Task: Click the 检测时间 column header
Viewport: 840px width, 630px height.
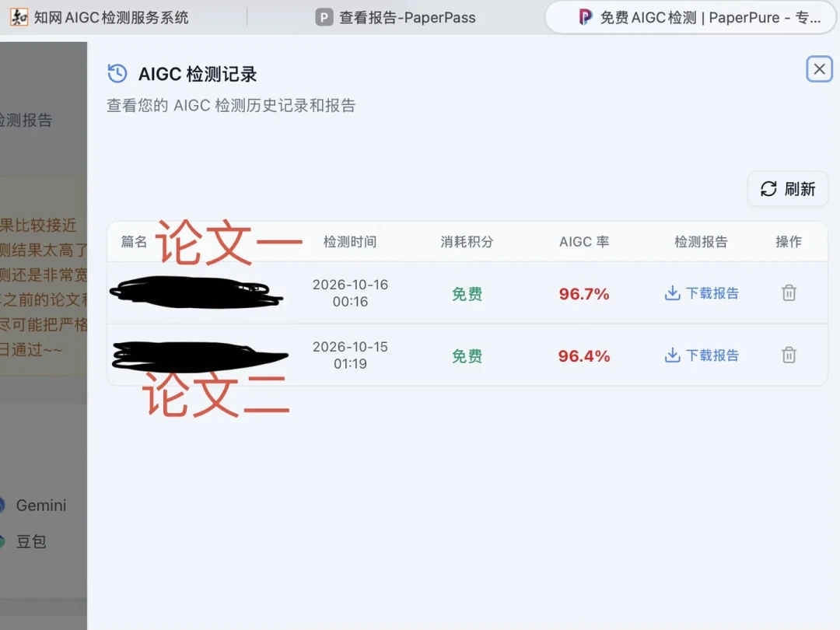Action: 350,242
